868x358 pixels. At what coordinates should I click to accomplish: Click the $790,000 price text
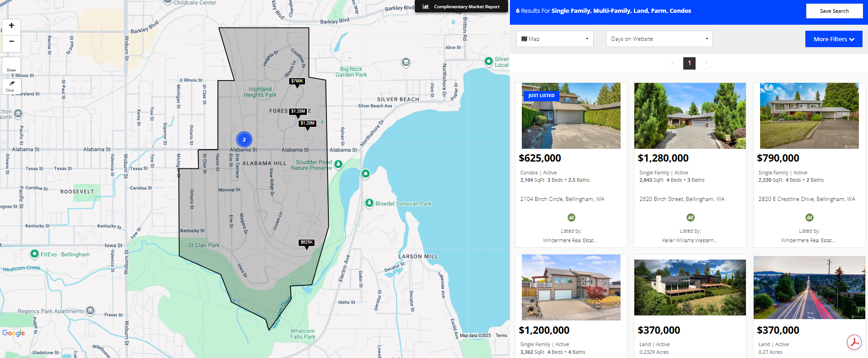[778, 158]
